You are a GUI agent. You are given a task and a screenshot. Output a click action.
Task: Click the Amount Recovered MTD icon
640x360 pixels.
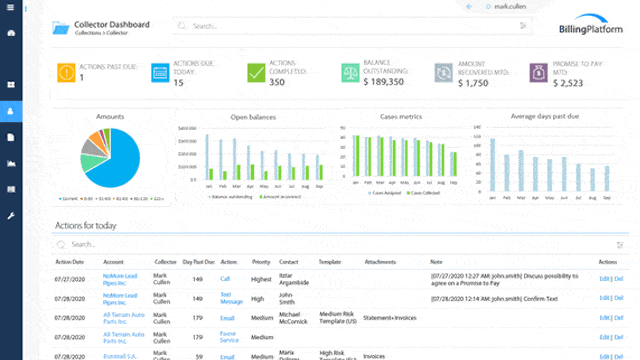(444, 73)
